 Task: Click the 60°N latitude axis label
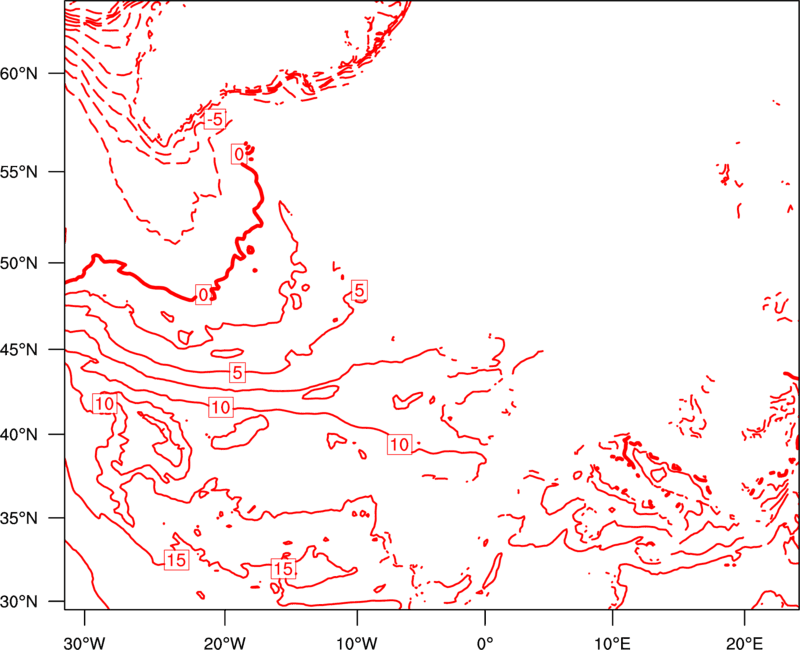point(19,73)
